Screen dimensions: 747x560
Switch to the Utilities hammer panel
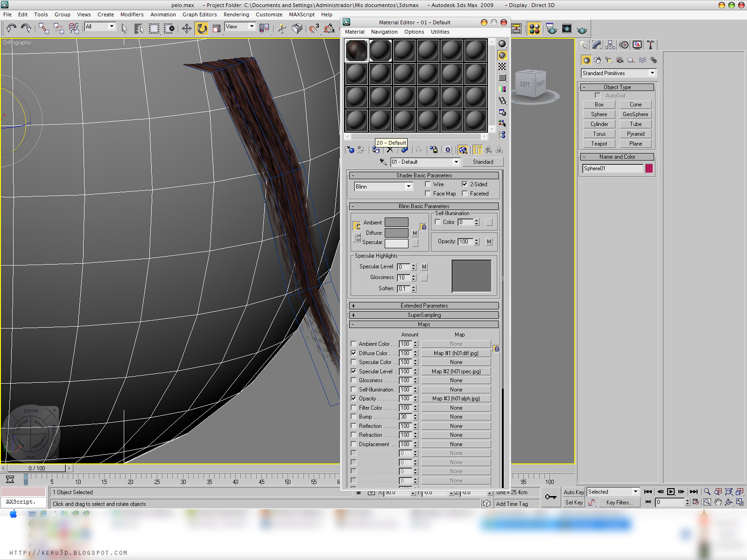(650, 45)
